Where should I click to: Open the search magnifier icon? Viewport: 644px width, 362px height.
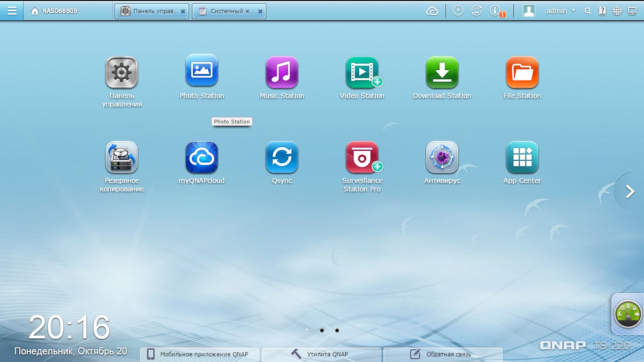pyautogui.click(x=587, y=11)
